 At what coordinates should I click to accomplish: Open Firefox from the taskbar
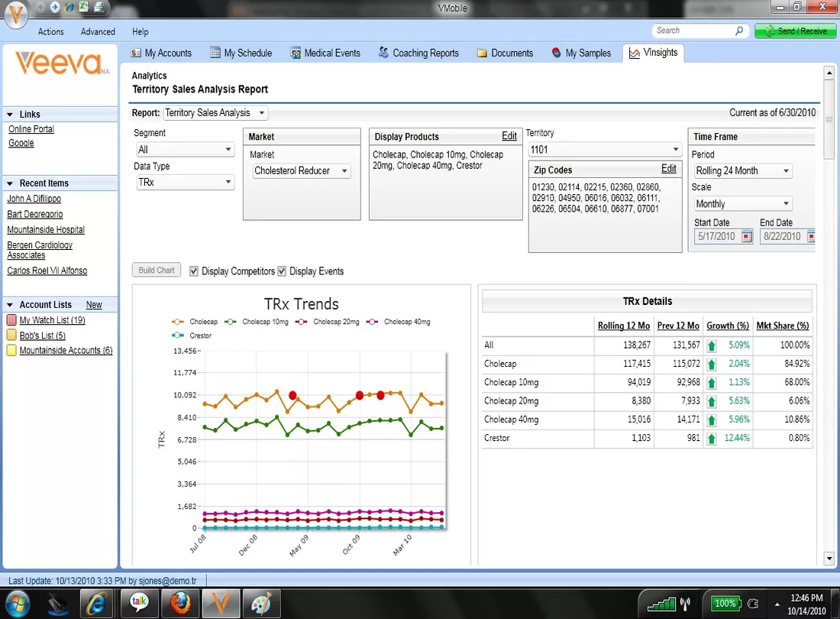click(x=180, y=604)
